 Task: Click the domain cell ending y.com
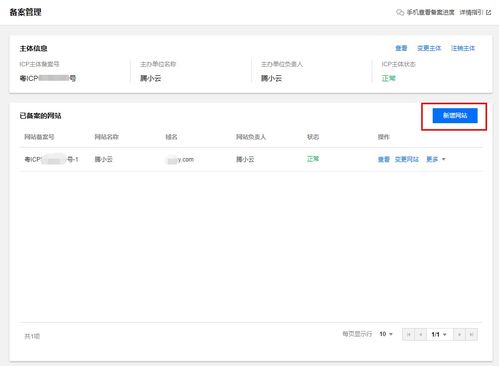coord(180,160)
